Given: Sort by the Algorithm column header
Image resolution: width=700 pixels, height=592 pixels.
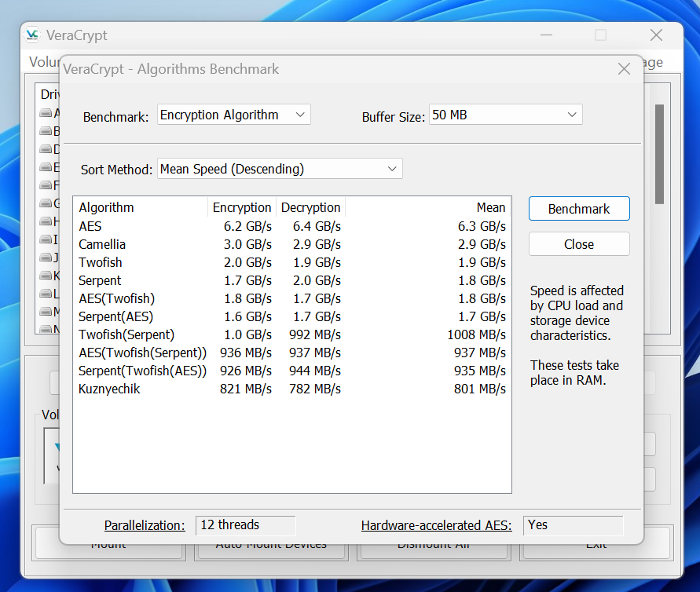Looking at the screenshot, I should tap(141, 207).
